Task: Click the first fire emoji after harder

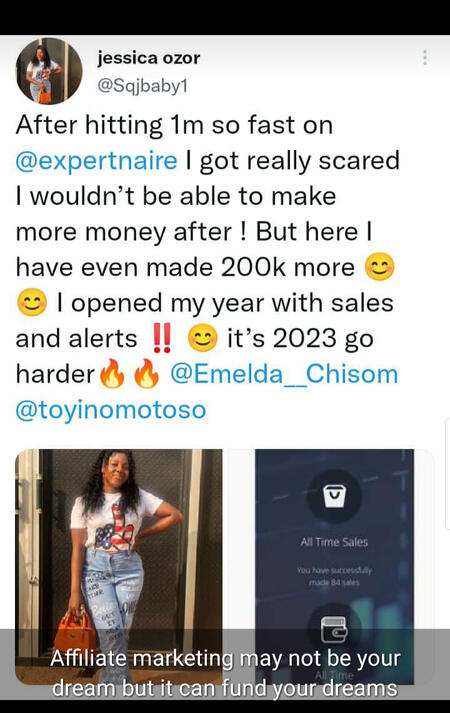Action: [x=112, y=374]
